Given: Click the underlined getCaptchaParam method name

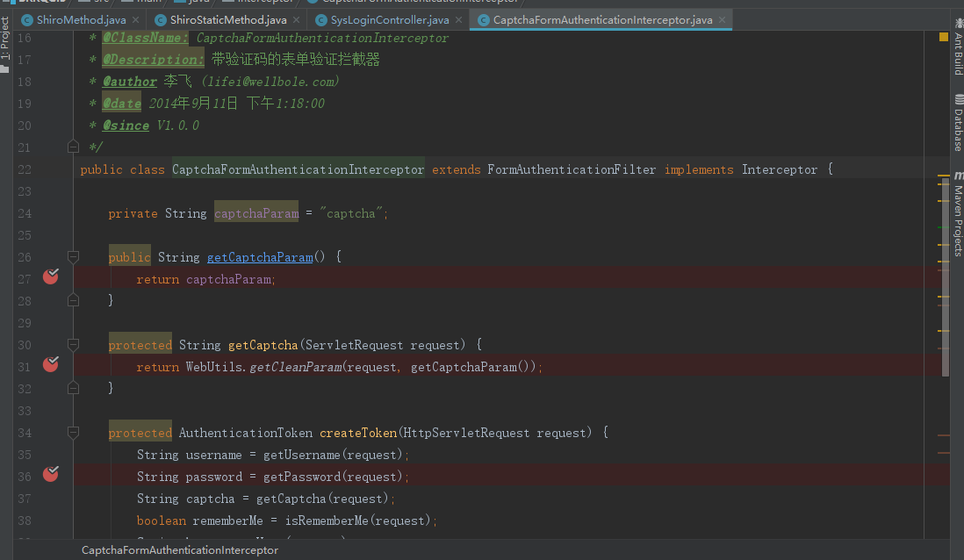Looking at the screenshot, I should 260,257.
